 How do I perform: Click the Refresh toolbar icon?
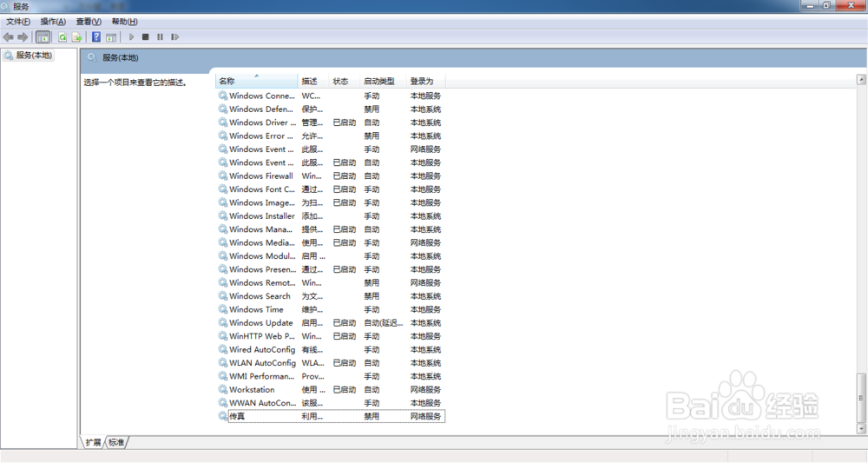(62, 37)
